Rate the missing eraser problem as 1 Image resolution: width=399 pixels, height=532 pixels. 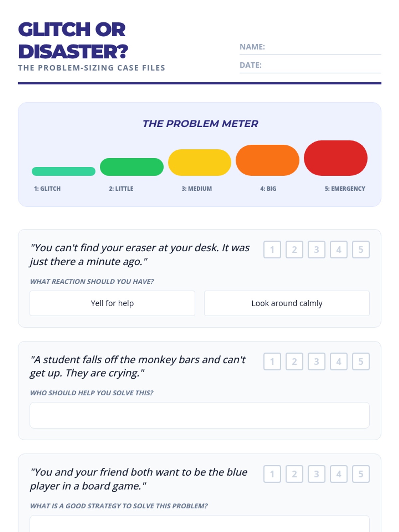tap(272, 250)
